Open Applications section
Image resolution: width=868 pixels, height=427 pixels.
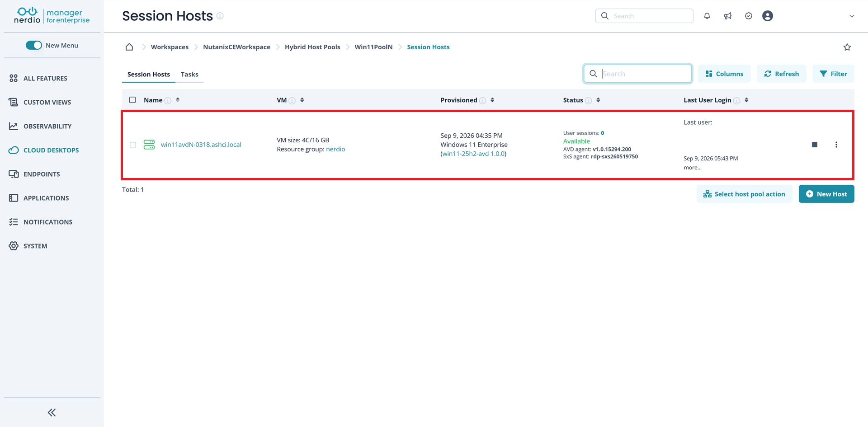click(39, 198)
